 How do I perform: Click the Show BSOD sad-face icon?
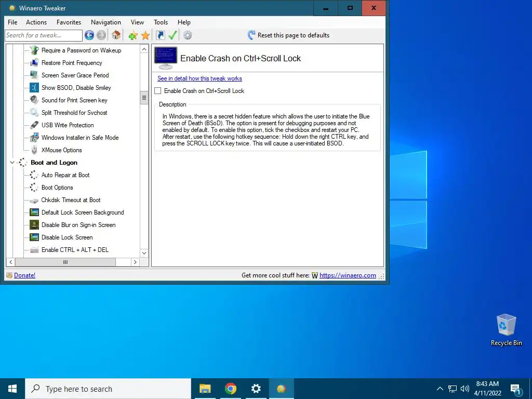(34, 87)
